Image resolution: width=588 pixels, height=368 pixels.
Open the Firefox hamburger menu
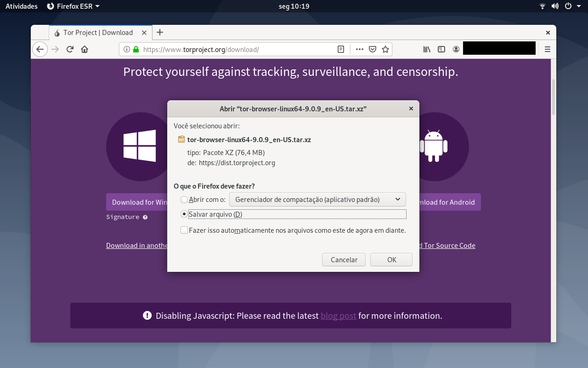548,49
